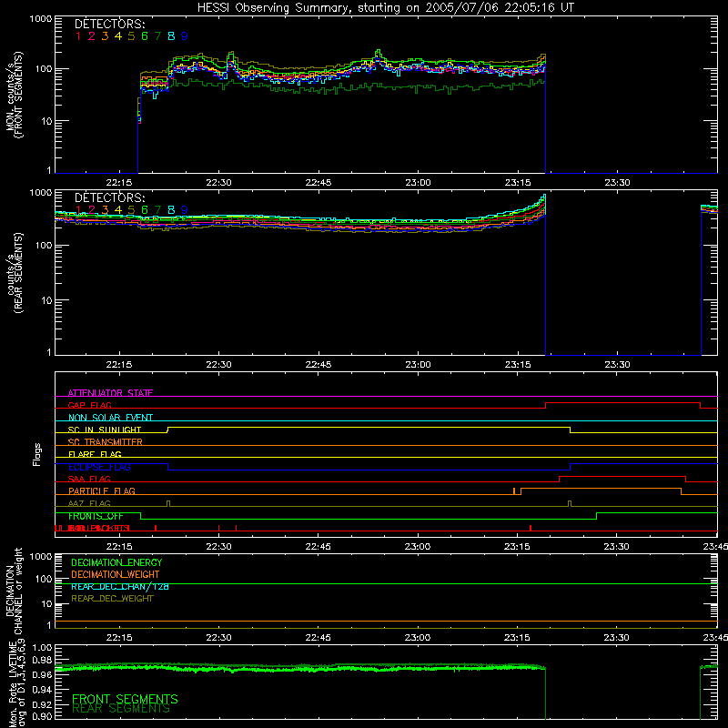The width and height of the screenshot is (728, 728).
Task: Click the PARTICLE_FLAG label
Action: click(102, 490)
